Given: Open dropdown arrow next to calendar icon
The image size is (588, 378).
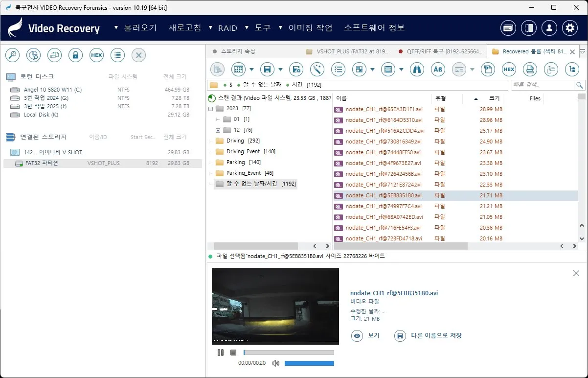Looking at the screenshot, I should 251,70.
